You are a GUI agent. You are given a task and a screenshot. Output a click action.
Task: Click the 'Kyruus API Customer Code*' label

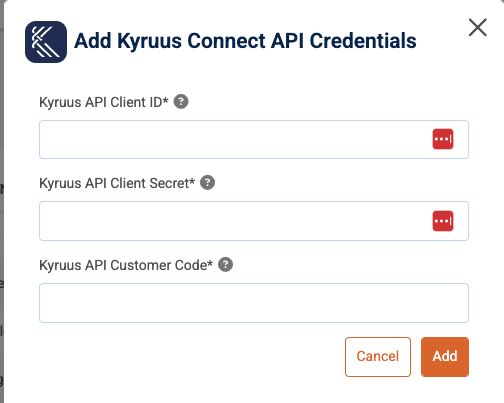tap(126, 265)
